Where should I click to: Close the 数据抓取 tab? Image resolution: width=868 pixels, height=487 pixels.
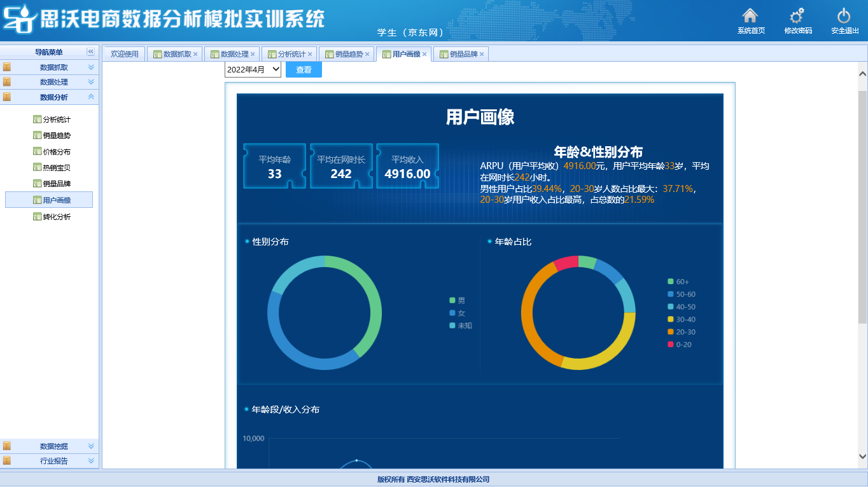tap(195, 55)
